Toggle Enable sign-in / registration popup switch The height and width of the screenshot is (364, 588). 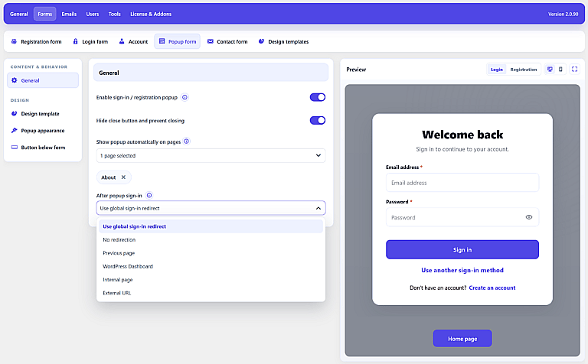point(318,97)
